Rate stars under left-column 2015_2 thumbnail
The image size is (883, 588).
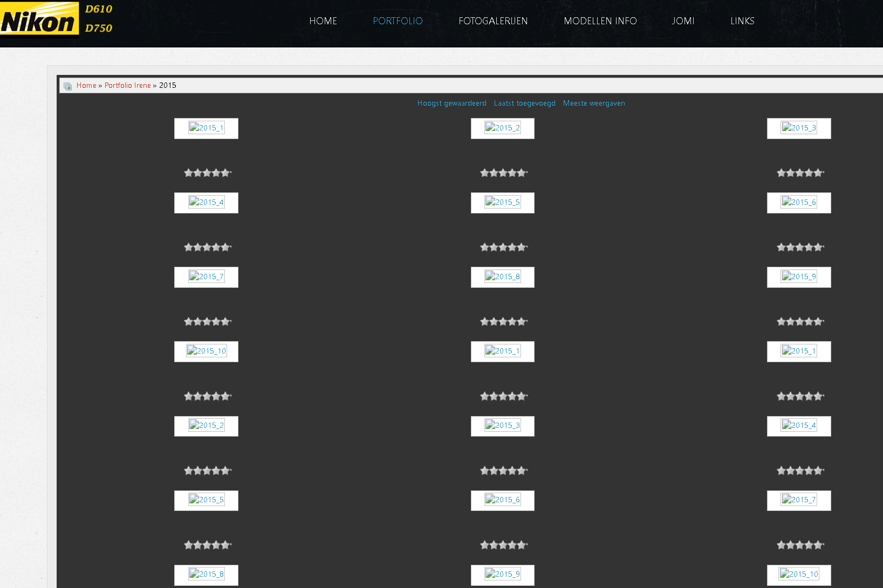pos(208,471)
